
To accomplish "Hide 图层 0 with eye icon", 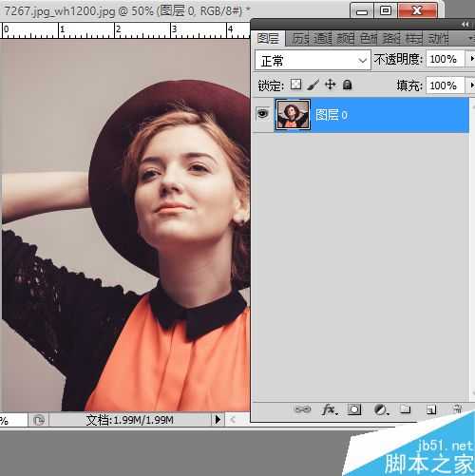I will tap(262, 113).
